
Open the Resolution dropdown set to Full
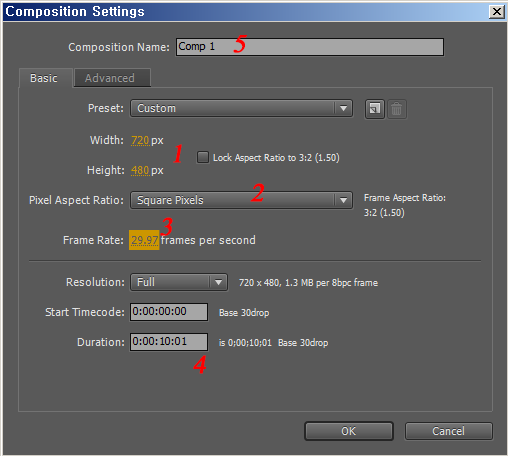tap(179, 282)
